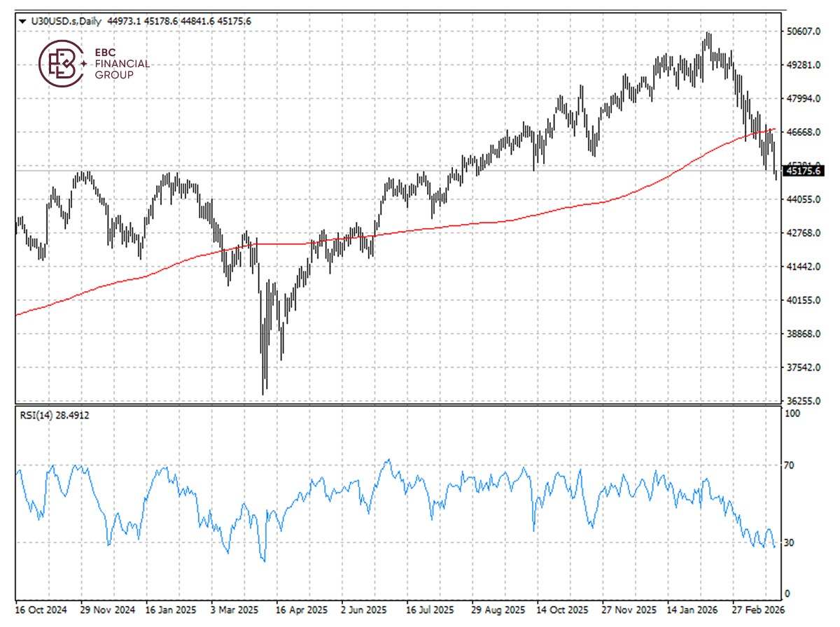Click the RSI value 28.4912 readout
840x627 pixels.
[x=73, y=416]
